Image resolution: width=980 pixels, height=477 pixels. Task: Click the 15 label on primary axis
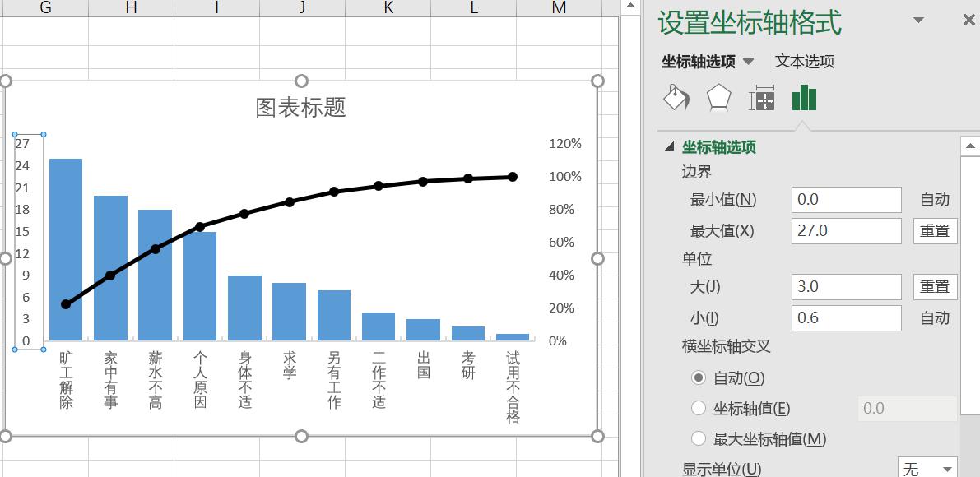22,232
